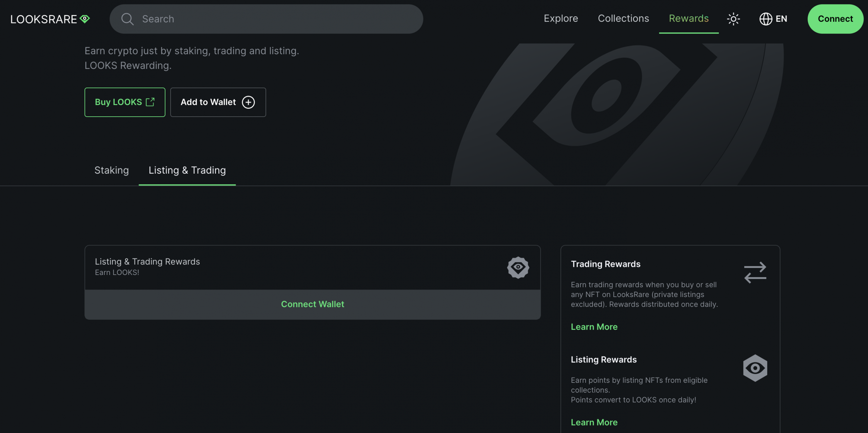Viewport: 868px width, 433px height.
Task: Click the external link icon on Buy LOOKS
Action: (x=150, y=102)
